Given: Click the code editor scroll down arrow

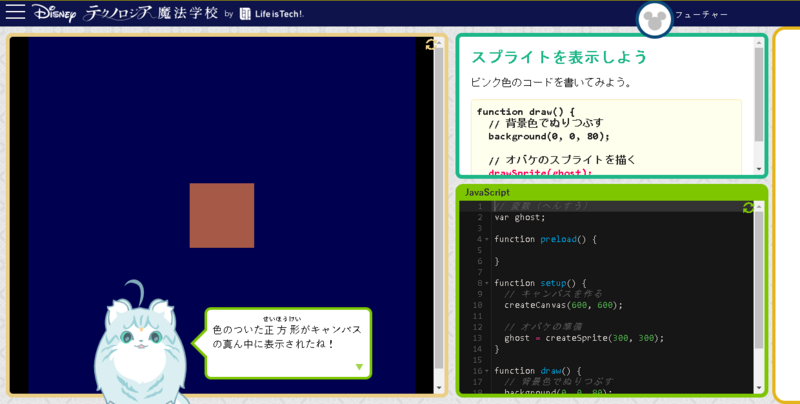Looking at the screenshot, I should (x=759, y=388).
